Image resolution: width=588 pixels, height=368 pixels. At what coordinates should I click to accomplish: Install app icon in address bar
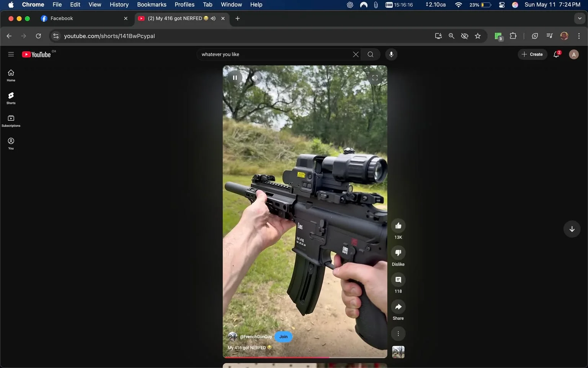click(438, 36)
